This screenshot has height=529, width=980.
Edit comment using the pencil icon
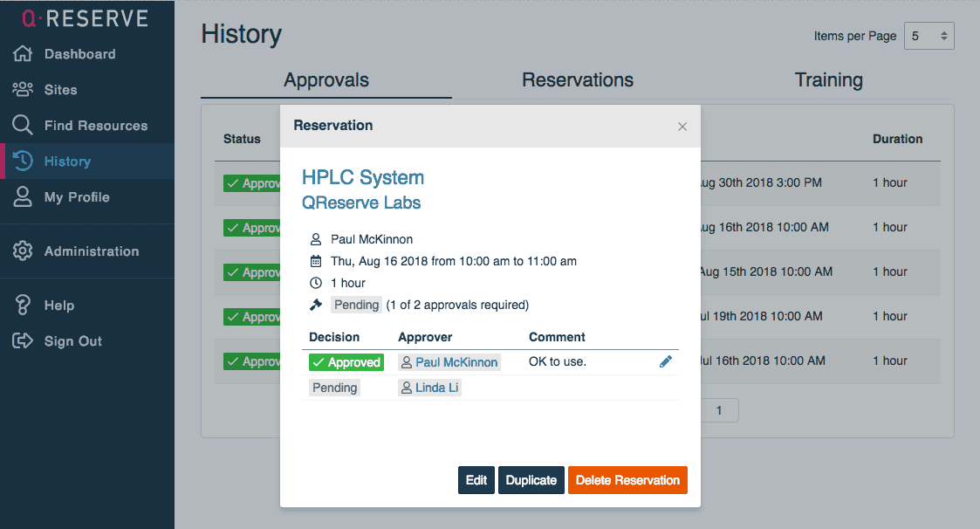coord(666,361)
